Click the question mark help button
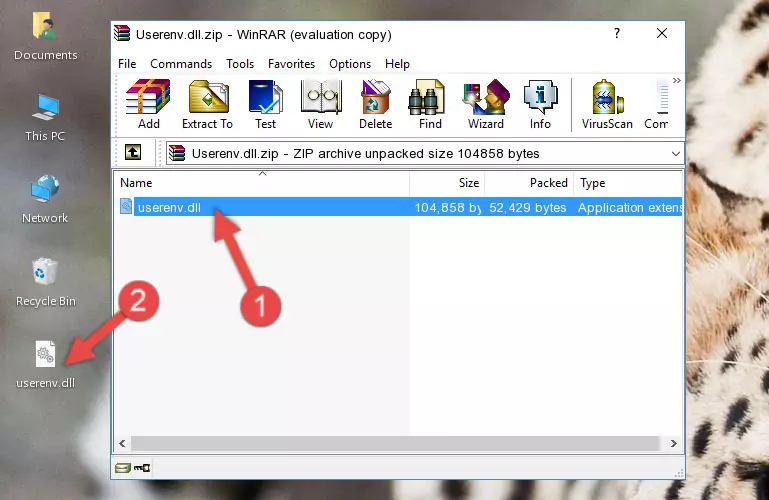This screenshot has width=769, height=500. click(x=617, y=33)
